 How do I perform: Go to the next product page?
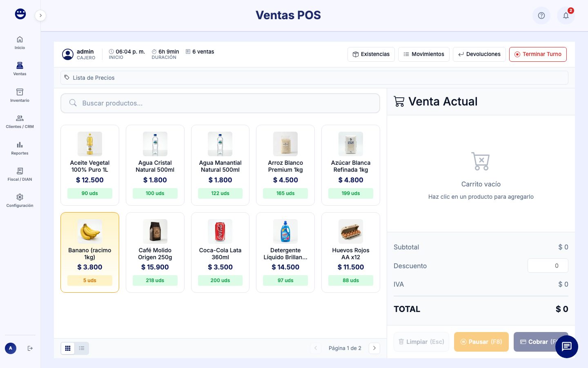point(374,348)
